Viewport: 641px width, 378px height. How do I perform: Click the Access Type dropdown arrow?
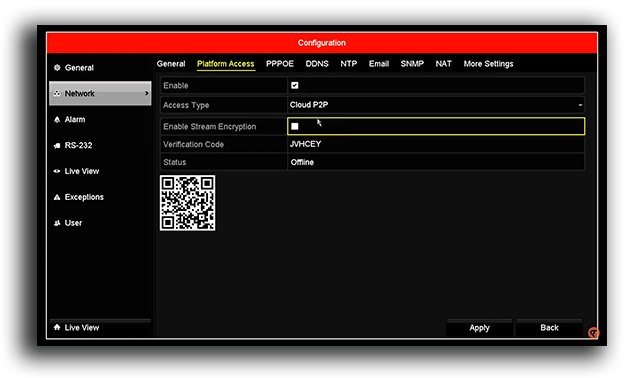pos(580,105)
